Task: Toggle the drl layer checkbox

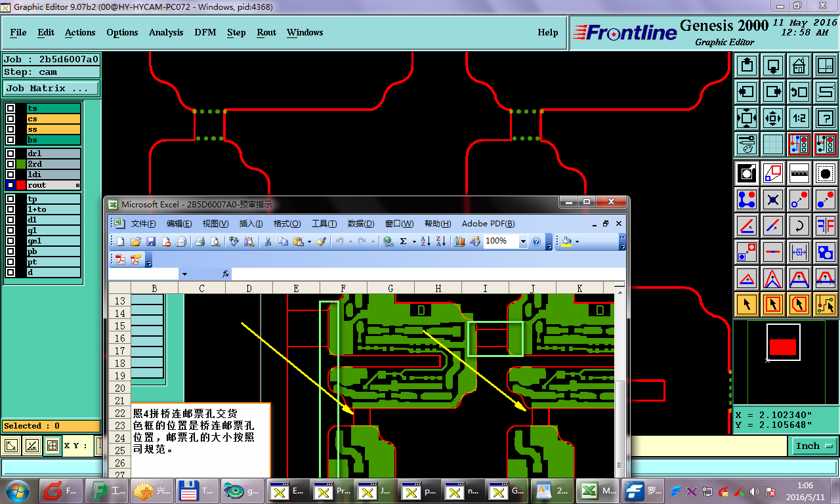Action: [x=10, y=154]
